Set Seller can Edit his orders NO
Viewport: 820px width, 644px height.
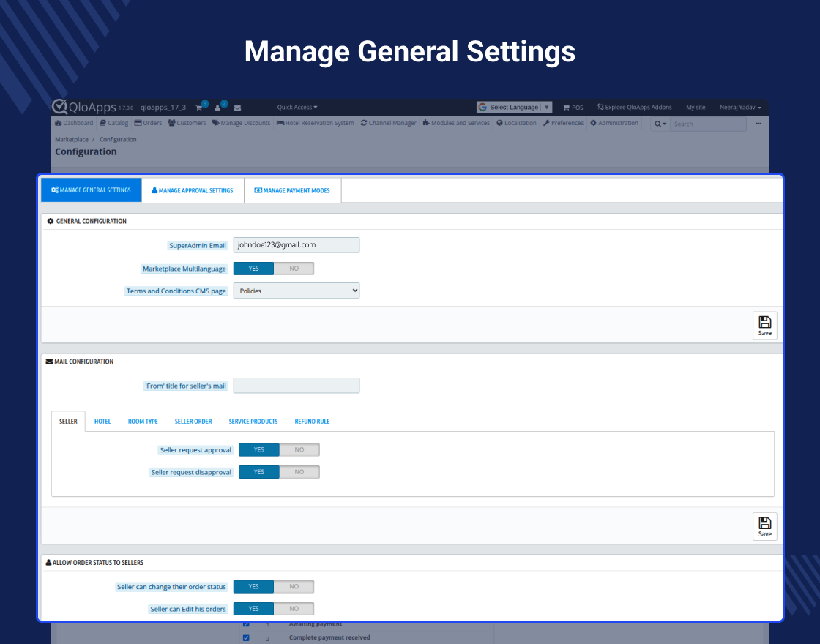(294, 609)
